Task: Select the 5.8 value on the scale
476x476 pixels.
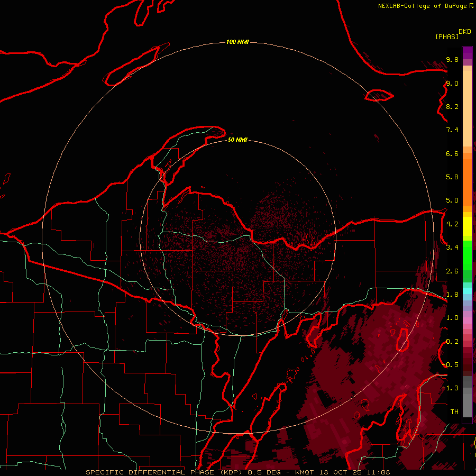Action: 452,177
